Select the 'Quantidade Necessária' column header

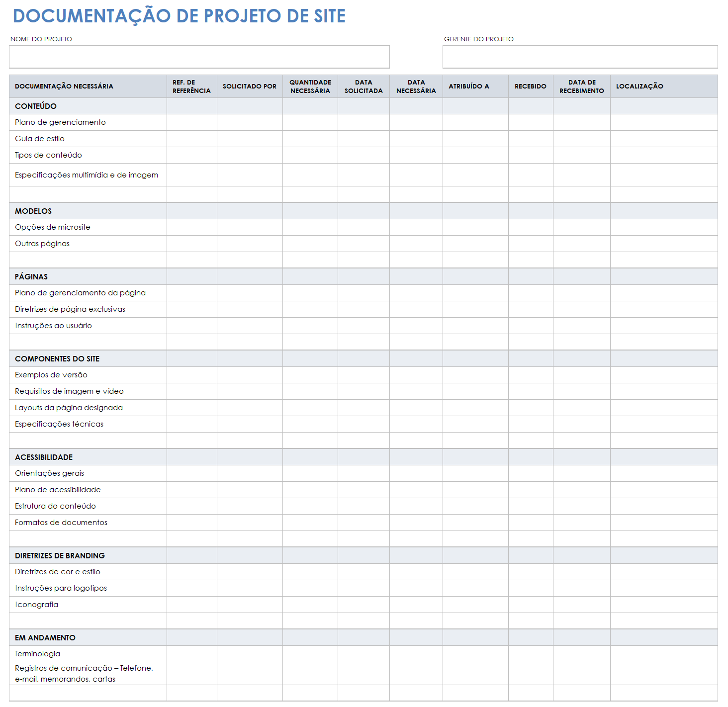coord(310,87)
